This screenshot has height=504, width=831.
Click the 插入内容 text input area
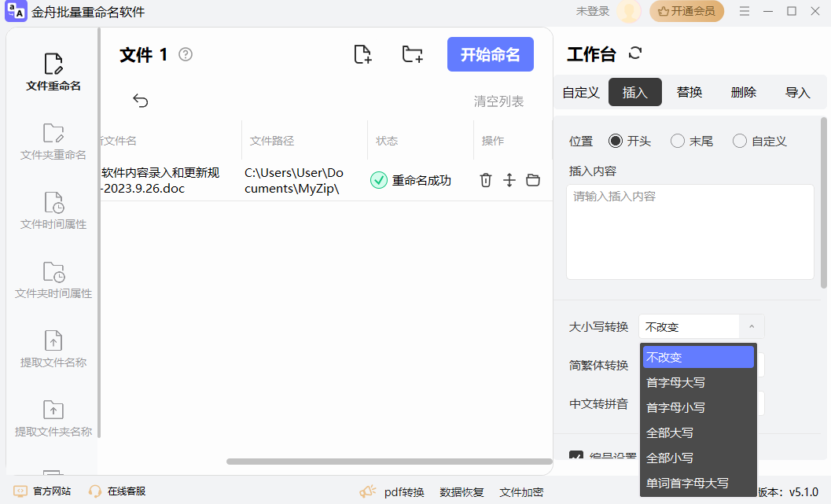point(690,232)
